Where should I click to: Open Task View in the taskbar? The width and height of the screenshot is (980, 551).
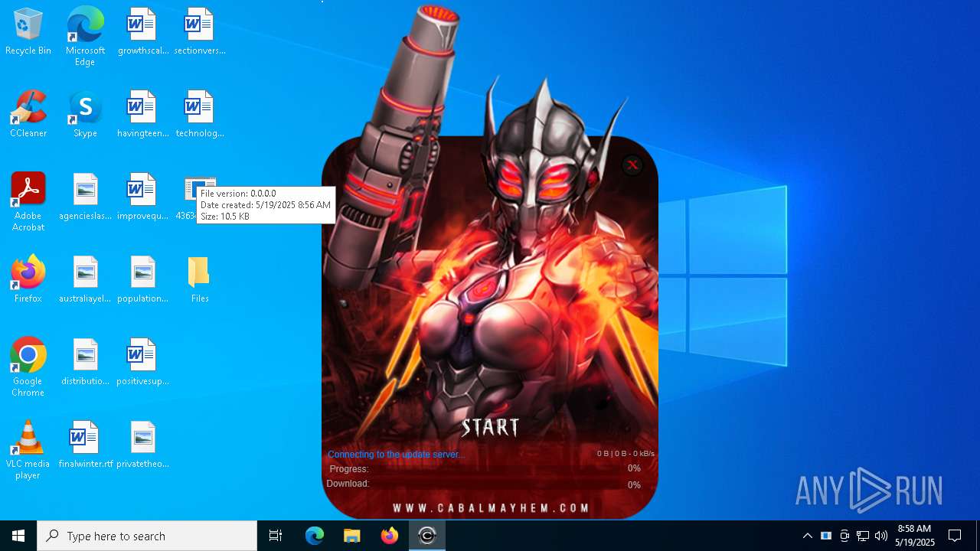click(276, 536)
